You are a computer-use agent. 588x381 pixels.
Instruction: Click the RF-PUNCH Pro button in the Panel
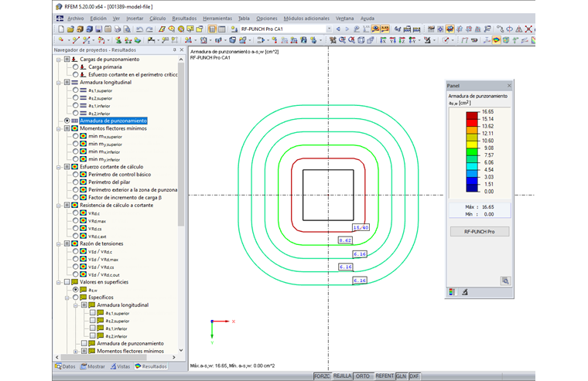click(x=480, y=232)
